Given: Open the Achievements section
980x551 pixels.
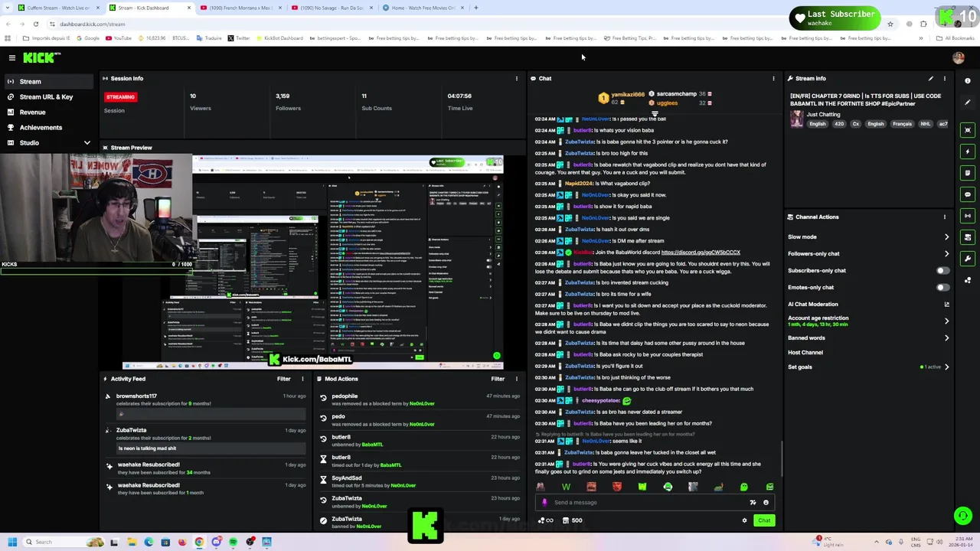Looking at the screenshot, I should (x=41, y=127).
